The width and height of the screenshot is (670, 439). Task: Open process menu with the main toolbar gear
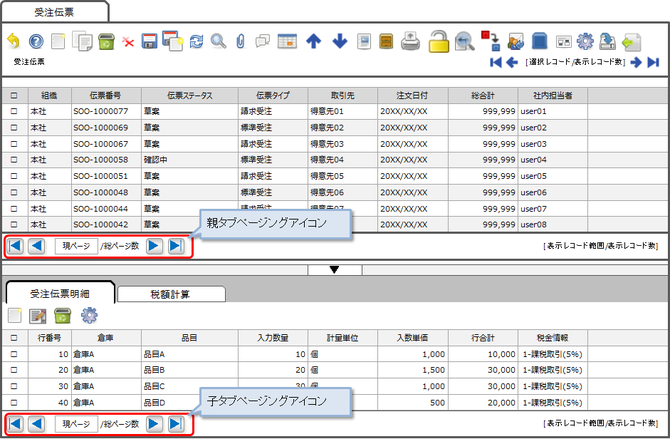[x=585, y=41]
